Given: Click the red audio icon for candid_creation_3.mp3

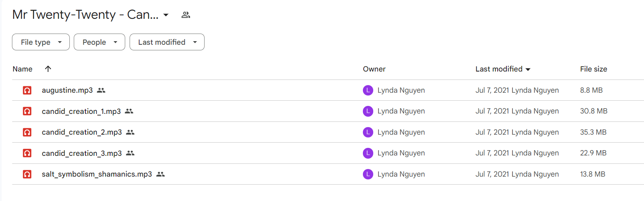Looking at the screenshot, I should click(27, 153).
